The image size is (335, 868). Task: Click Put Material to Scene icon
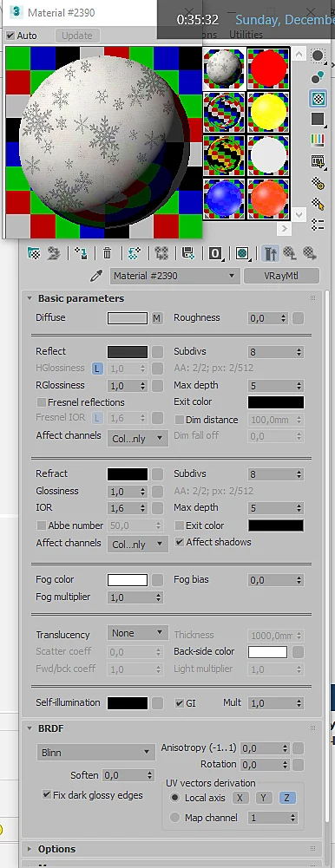coord(53,253)
